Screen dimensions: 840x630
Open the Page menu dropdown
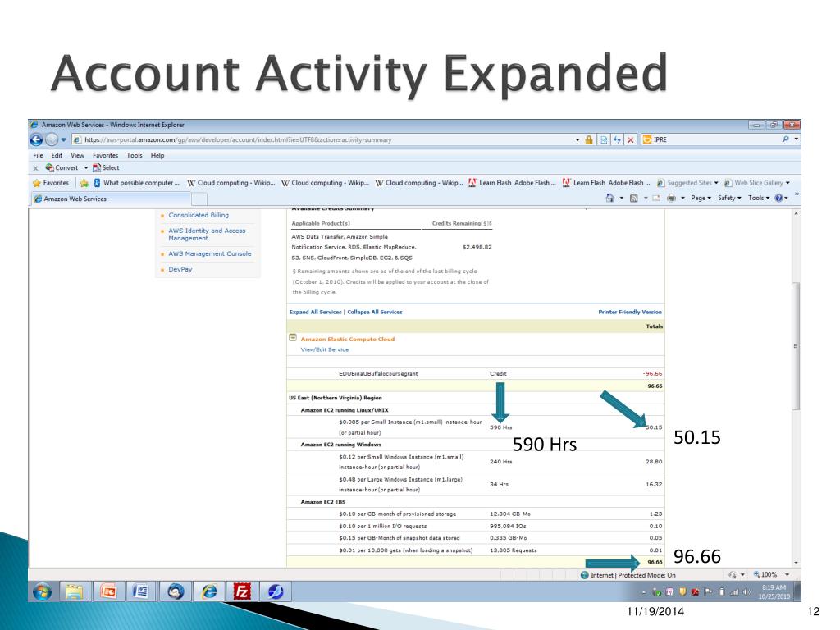pos(701,199)
